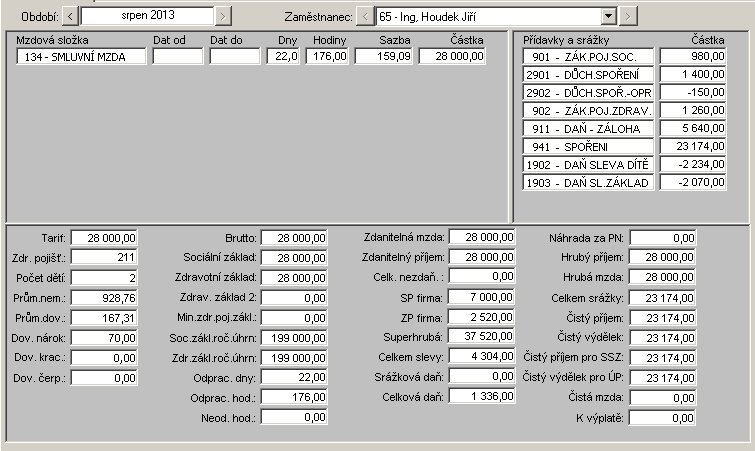Select row 1902 - DAŇ SLEVA DÍTĚ
This screenshot has height=451, width=755.
coord(588,165)
